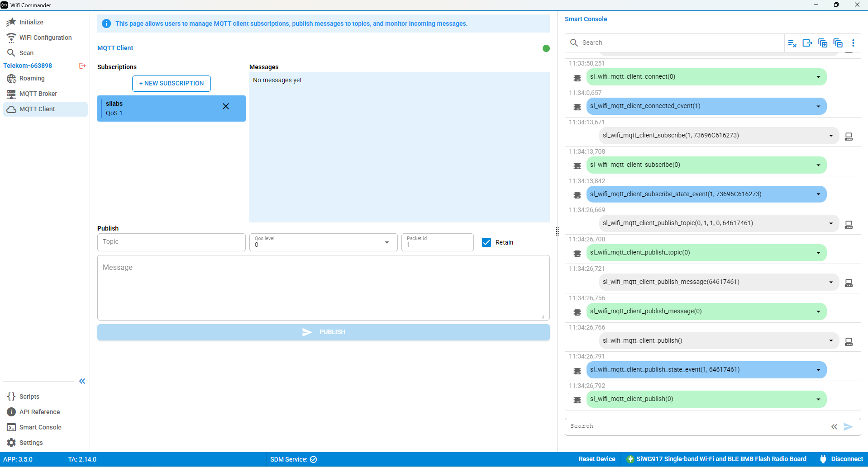The height and width of the screenshot is (467, 868).
Task: Click the export console log icon
Action: 807,43
